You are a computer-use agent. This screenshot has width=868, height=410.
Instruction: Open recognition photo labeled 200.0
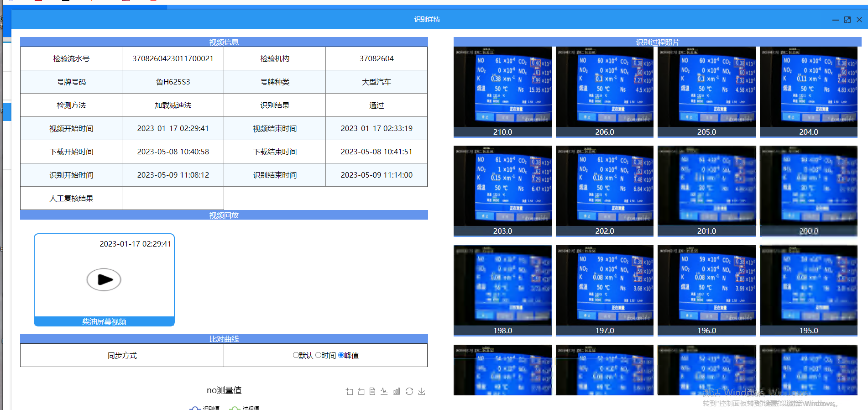(x=809, y=191)
